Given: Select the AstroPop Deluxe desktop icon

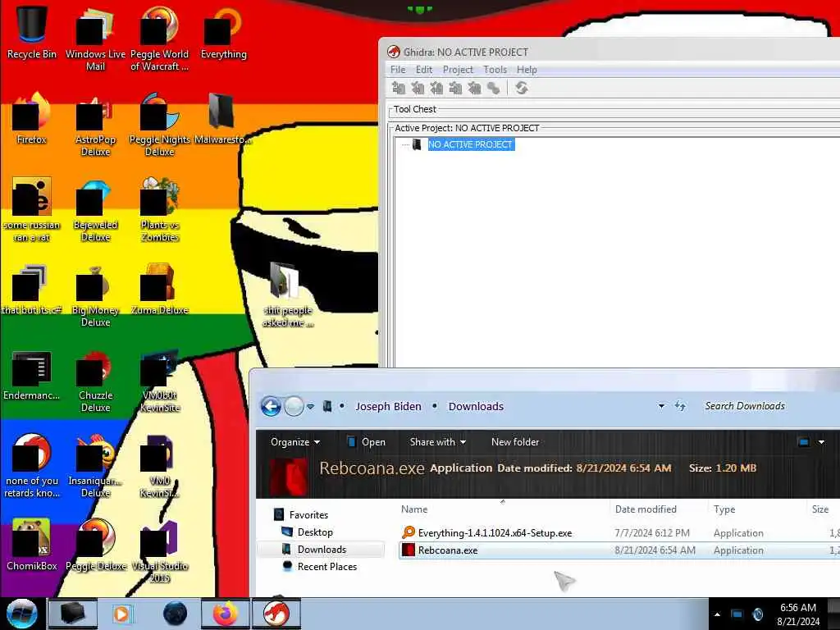Looking at the screenshot, I should coord(95,125).
